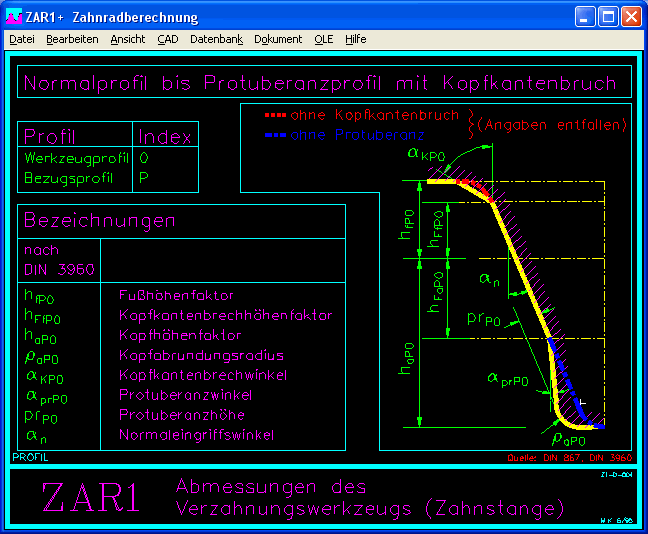Click the blue 'ohne Protuberanz' legend swatch

click(x=275, y=133)
